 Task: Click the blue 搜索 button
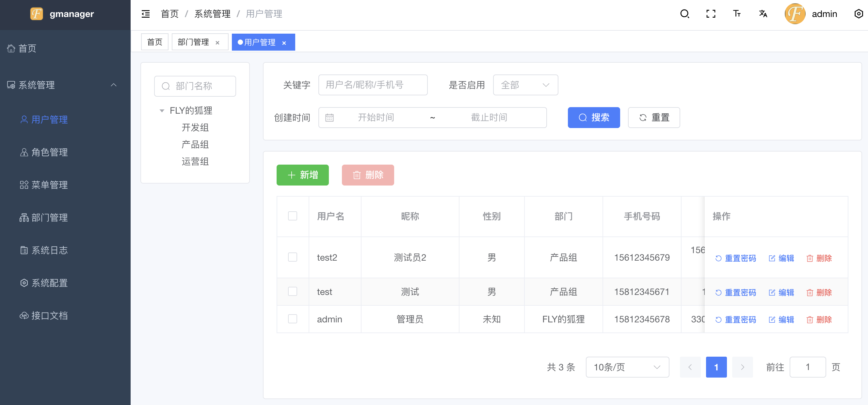coord(594,118)
